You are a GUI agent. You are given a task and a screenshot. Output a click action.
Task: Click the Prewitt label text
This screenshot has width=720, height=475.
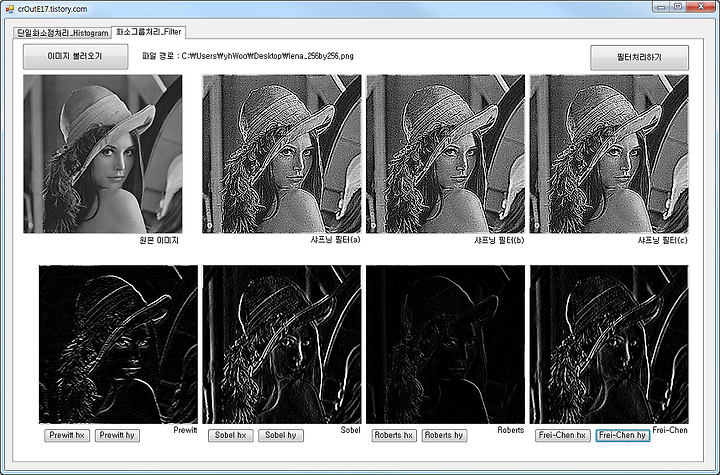click(186, 430)
